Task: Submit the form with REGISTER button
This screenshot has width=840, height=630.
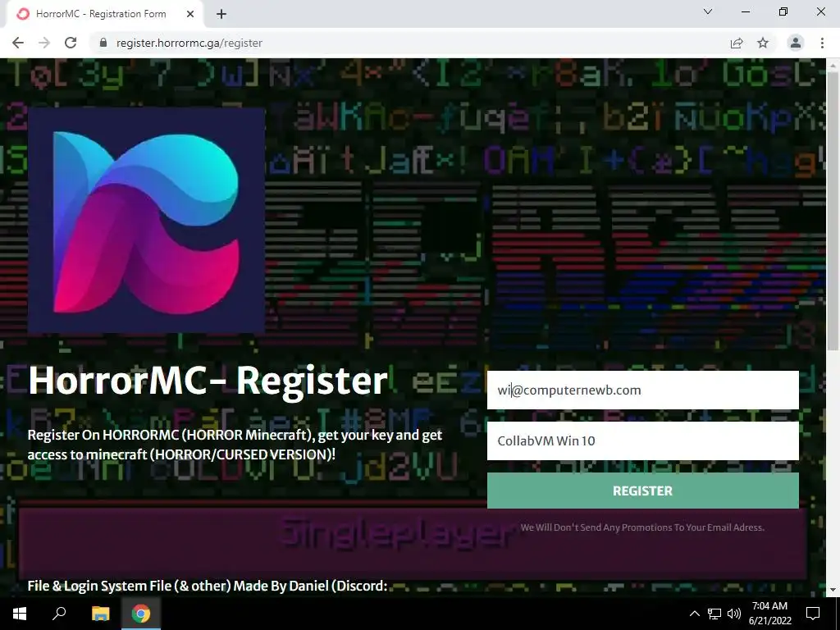Action: (643, 491)
